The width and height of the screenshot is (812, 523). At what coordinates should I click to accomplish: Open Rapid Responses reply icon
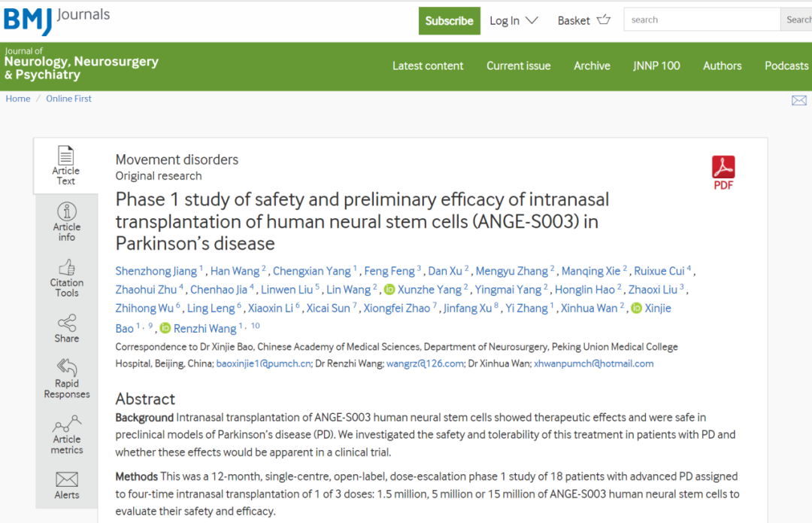(66, 367)
